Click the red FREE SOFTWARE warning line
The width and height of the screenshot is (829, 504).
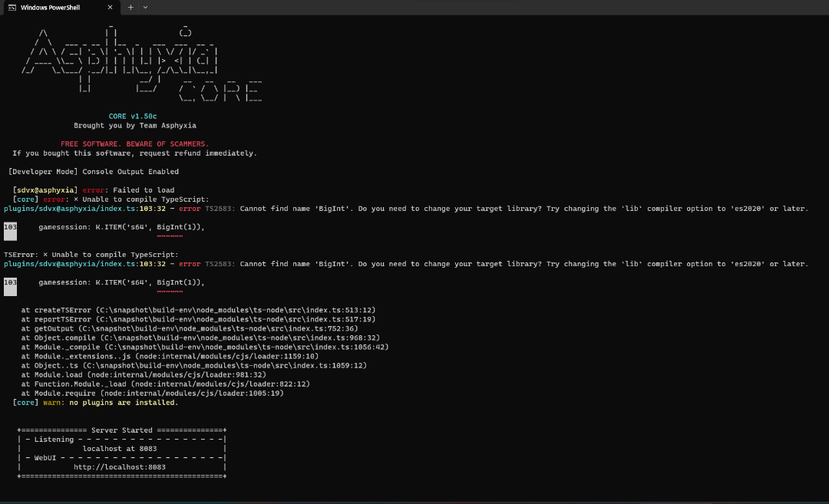coord(134,144)
